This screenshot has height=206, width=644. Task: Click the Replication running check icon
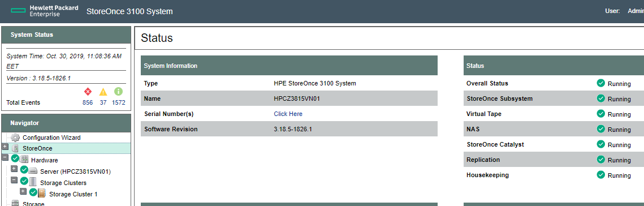pyautogui.click(x=601, y=159)
